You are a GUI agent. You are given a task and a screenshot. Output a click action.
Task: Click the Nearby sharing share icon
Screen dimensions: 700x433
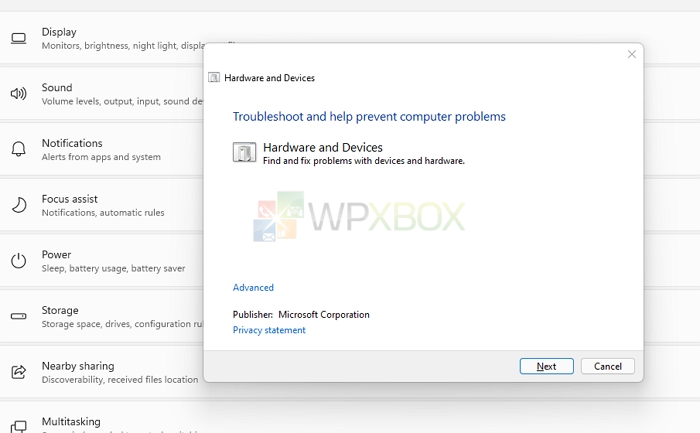coord(18,372)
